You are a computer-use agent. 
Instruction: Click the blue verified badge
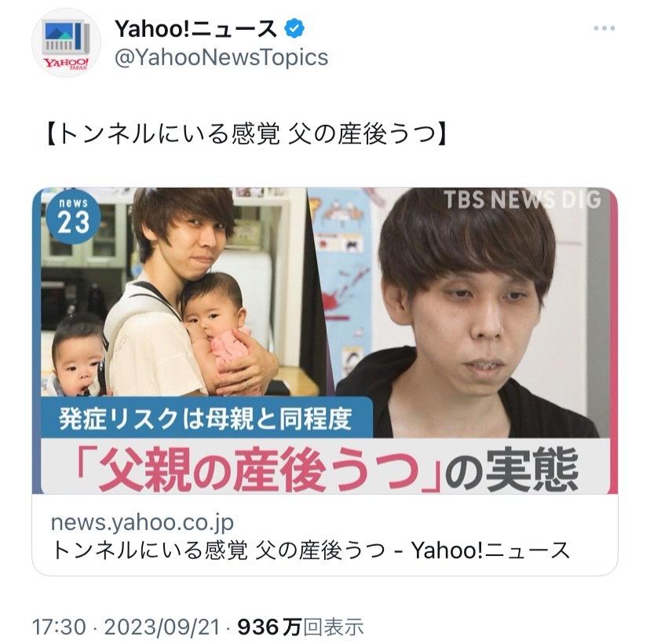tap(294, 28)
